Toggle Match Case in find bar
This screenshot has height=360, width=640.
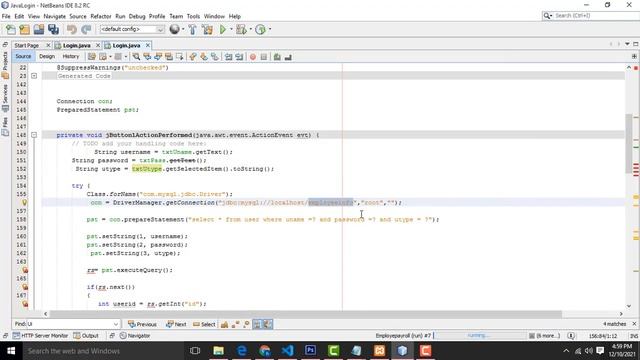tap(224, 324)
